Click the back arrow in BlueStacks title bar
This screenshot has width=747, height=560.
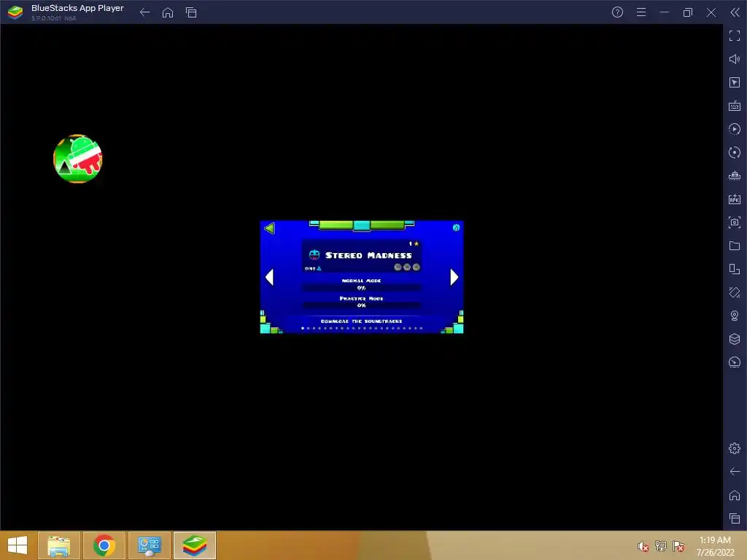[145, 12]
